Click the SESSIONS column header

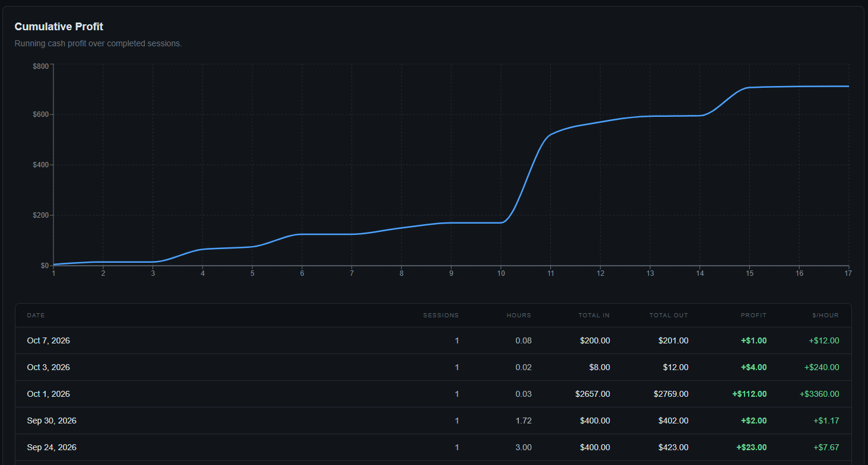pos(441,316)
